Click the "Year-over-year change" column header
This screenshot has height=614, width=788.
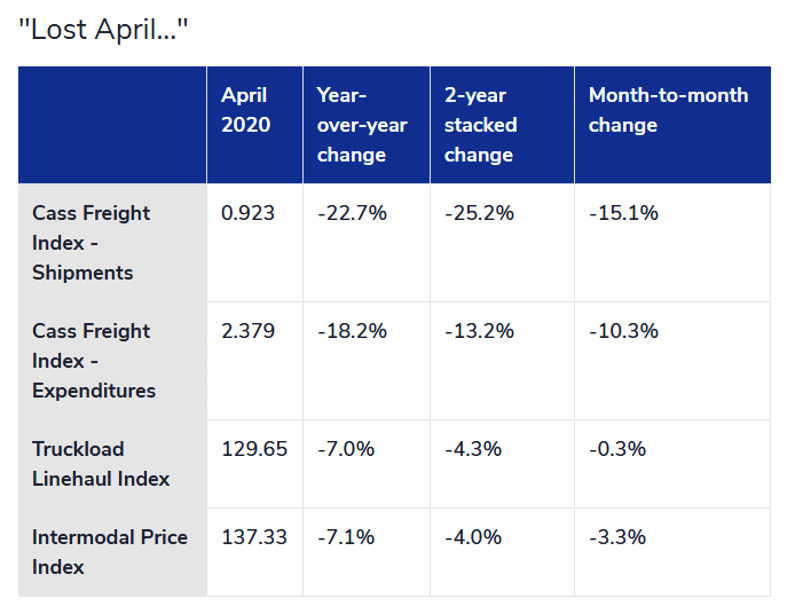(x=361, y=125)
